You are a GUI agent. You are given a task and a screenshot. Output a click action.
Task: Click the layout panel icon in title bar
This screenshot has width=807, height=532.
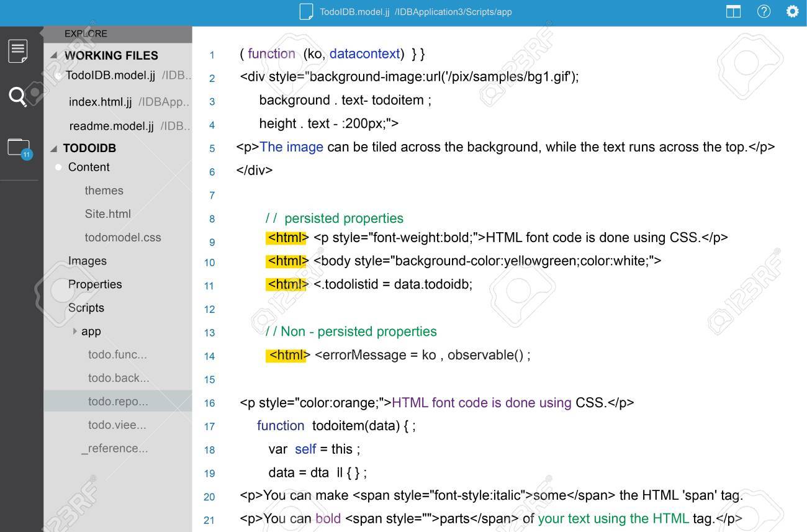coord(733,11)
